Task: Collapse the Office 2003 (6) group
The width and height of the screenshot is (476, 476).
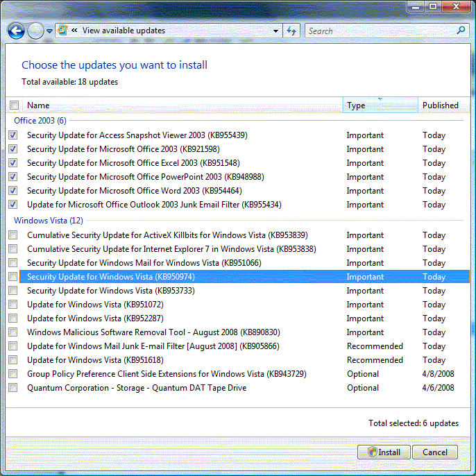Action: tap(40, 121)
